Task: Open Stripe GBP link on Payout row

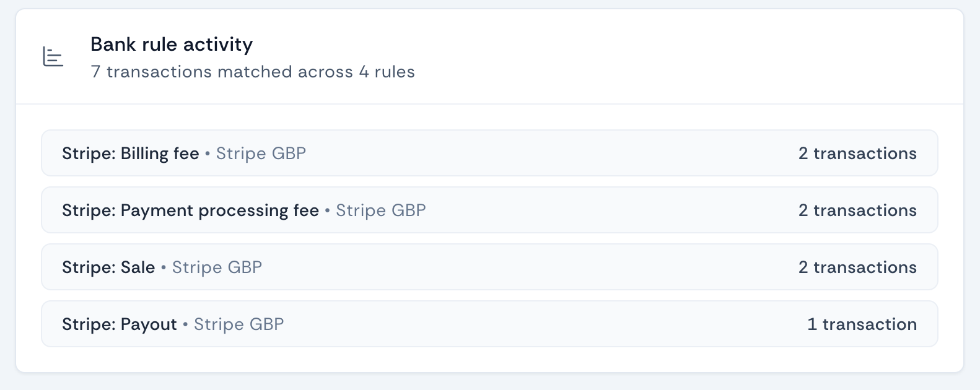Action: pyautogui.click(x=238, y=324)
